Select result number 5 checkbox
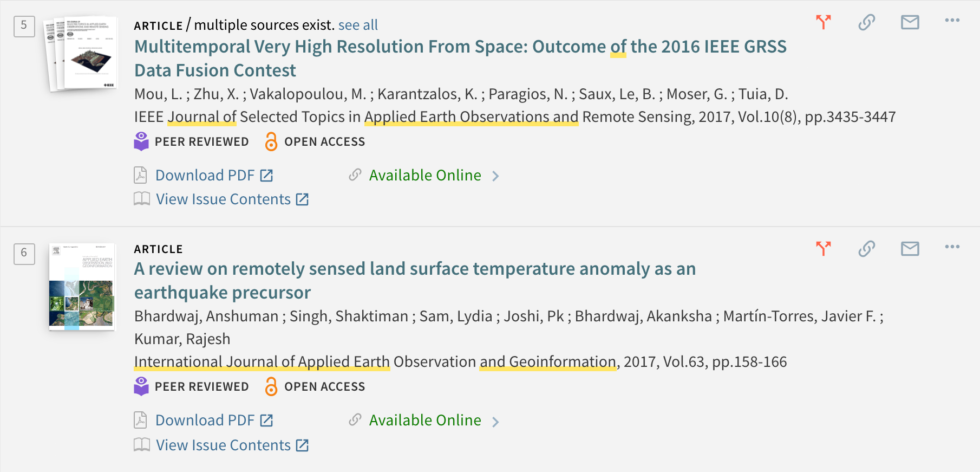This screenshot has height=472, width=980. coord(24,26)
